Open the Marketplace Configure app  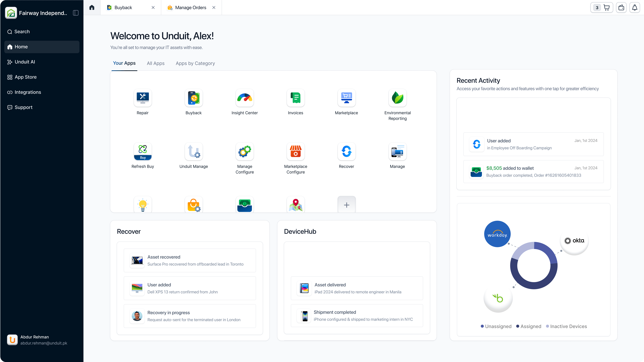[x=295, y=151]
